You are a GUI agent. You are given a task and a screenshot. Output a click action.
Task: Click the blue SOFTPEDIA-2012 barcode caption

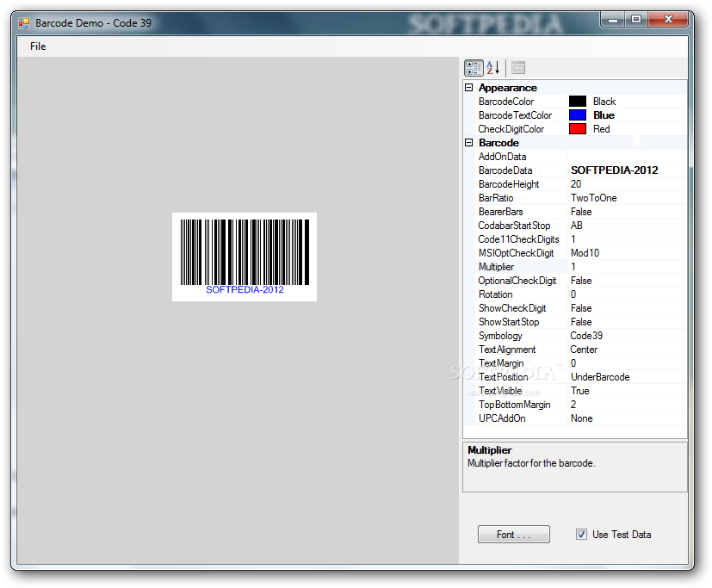[245, 289]
